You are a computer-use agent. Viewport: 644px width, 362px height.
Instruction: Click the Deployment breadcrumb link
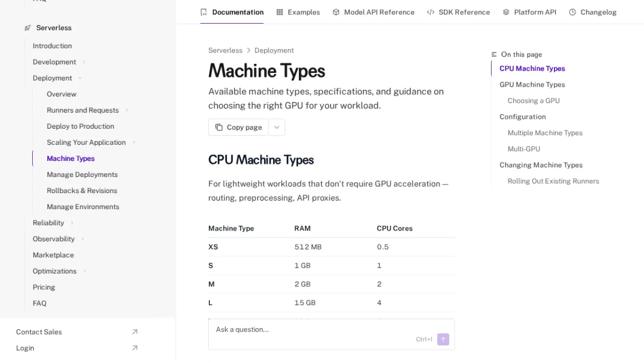point(274,50)
